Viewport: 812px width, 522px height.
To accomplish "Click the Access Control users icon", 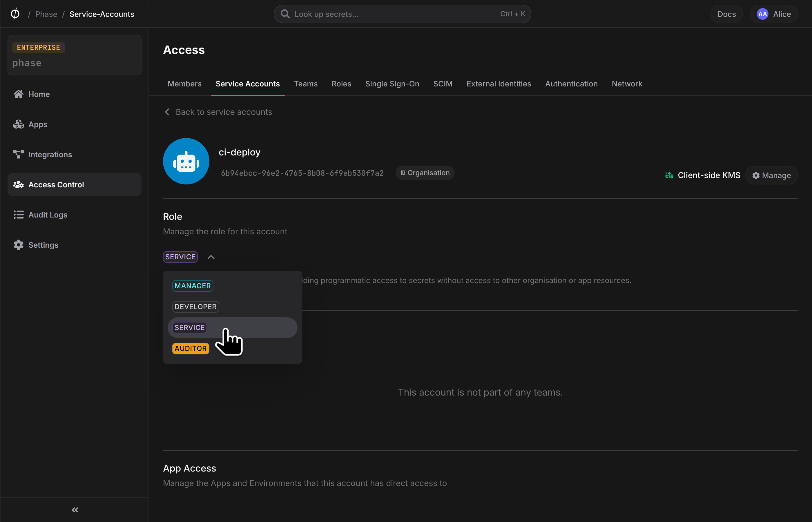I will pyautogui.click(x=18, y=184).
